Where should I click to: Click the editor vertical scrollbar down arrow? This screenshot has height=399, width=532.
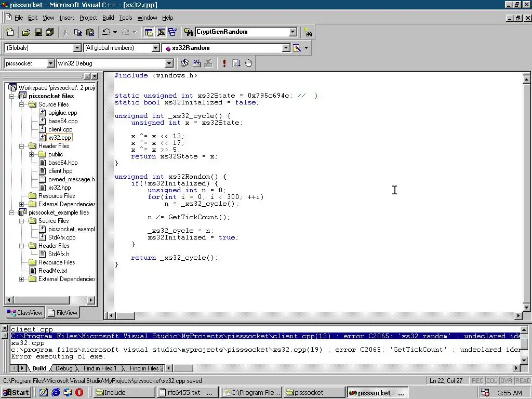click(527, 308)
